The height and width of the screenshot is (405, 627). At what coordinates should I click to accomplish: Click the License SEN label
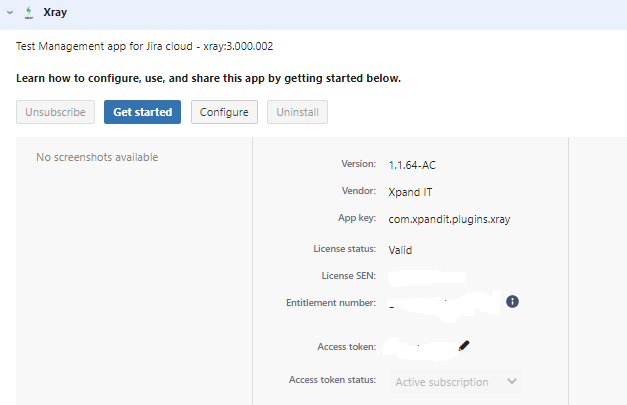[x=349, y=276]
